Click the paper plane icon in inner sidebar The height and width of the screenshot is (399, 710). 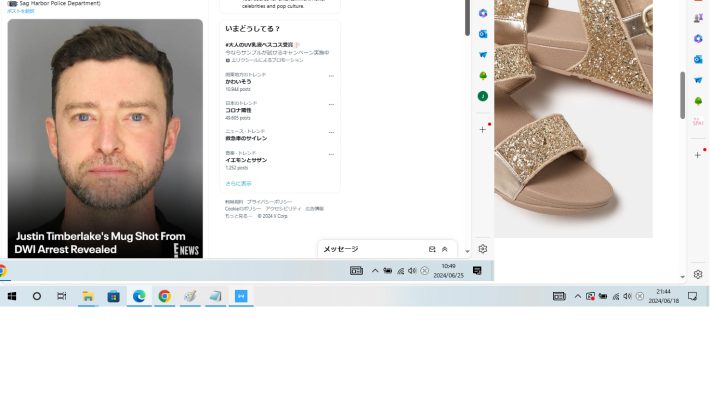click(x=483, y=55)
